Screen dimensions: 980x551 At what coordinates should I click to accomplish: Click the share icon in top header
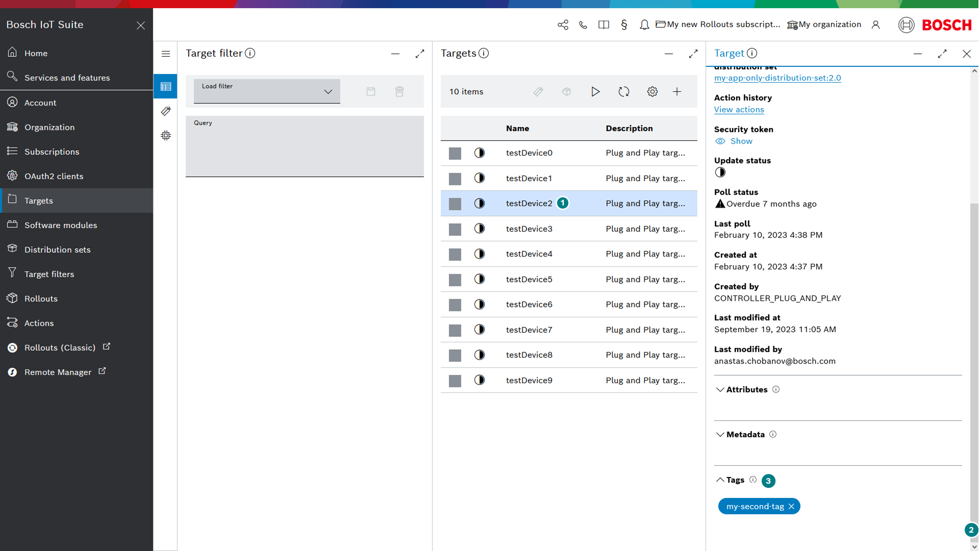[563, 25]
